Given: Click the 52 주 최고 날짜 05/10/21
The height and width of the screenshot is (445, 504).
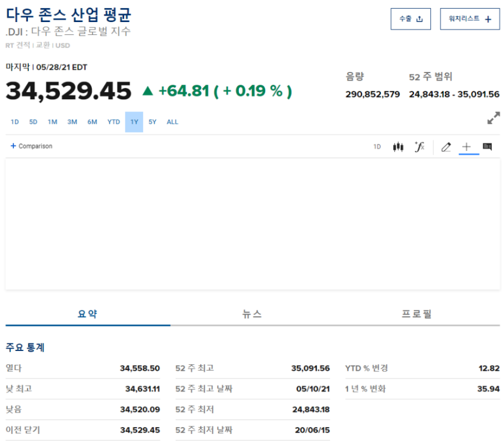Looking at the screenshot, I should point(313,389).
